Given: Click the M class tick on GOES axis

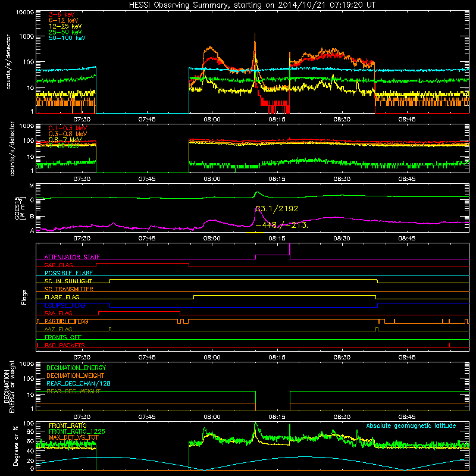Looking at the screenshot, I should click(32, 186).
